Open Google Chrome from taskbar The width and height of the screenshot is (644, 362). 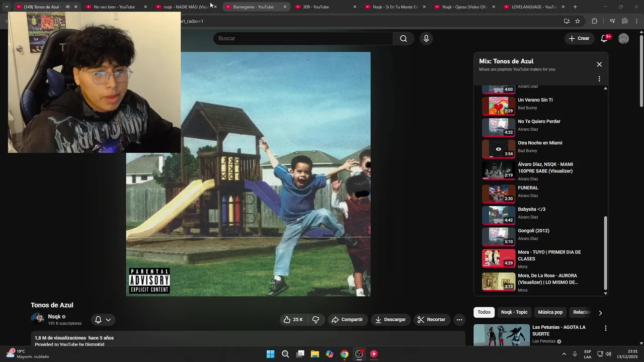click(x=344, y=354)
